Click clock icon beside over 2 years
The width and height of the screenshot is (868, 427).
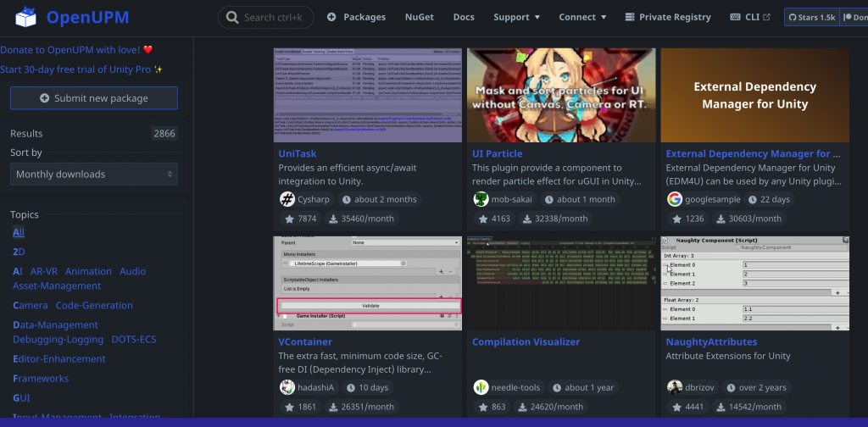(x=731, y=387)
